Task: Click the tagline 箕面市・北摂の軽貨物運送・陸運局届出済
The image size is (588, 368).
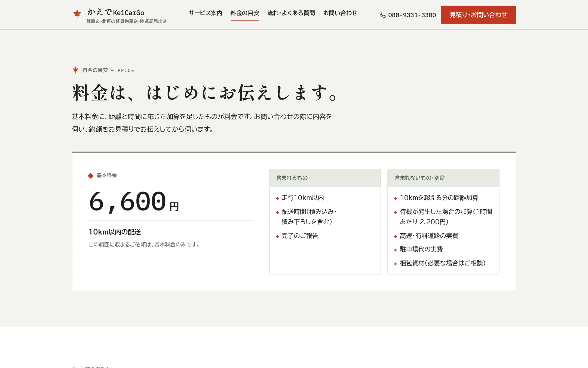Action: tap(127, 21)
